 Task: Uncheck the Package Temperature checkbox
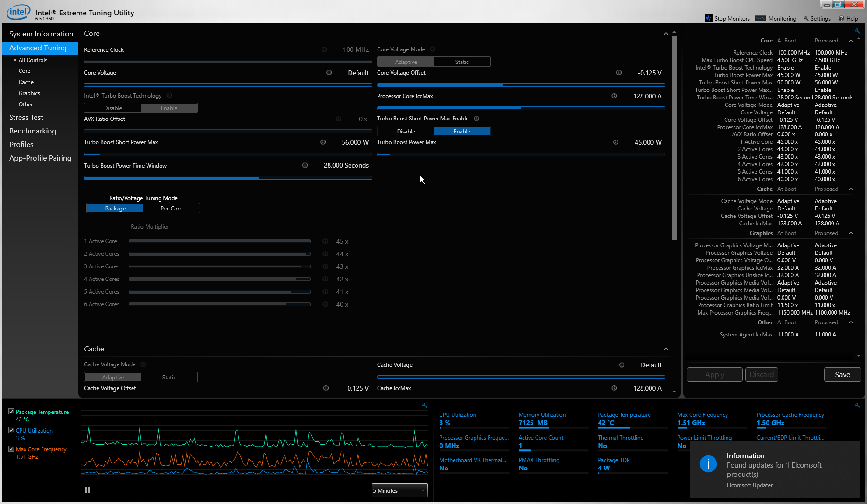[x=11, y=412]
